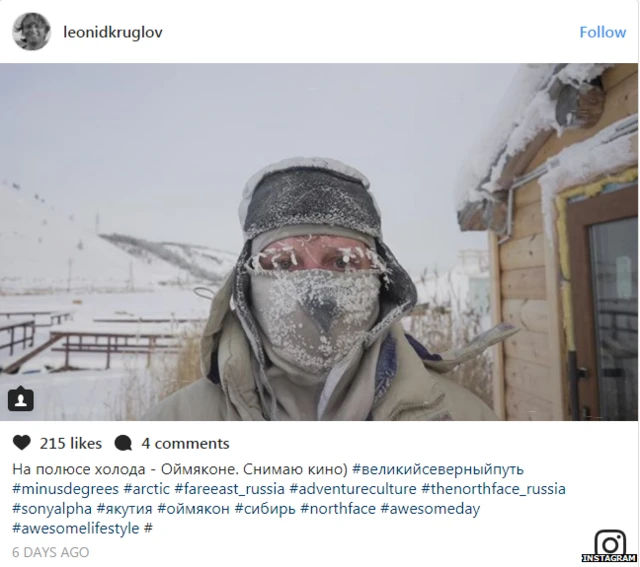This screenshot has height=567, width=640.
Task: Open hashtag #оймякон
Action: (193, 509)
